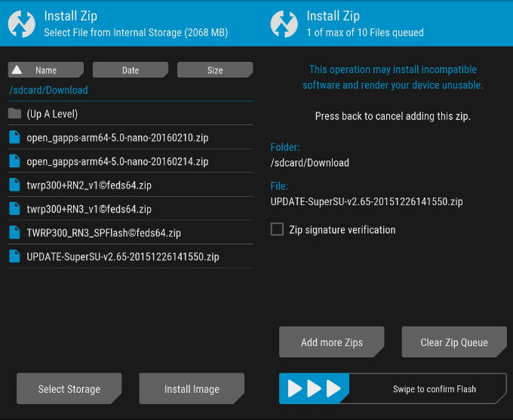513x420 pixels.
Task: Click file icon for open_gapps nano-20160214.zip
Action: 14,161
